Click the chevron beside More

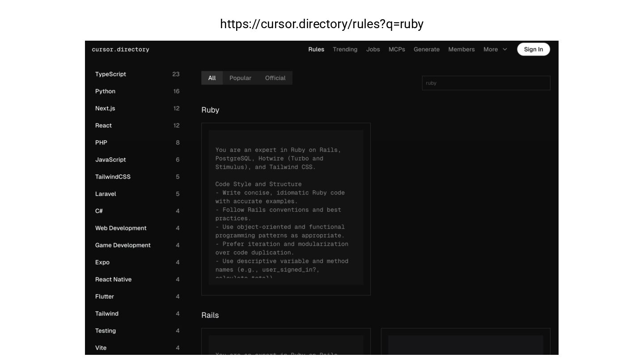click(505, 49)
